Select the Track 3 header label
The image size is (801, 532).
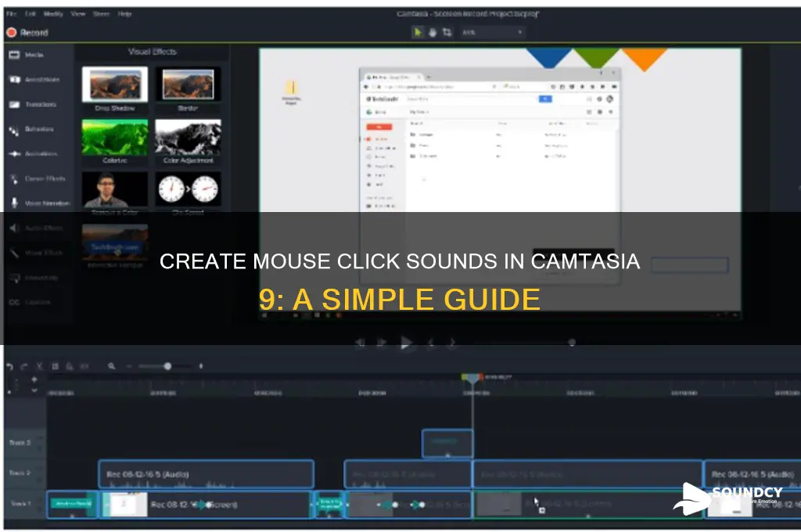(20, 443)
